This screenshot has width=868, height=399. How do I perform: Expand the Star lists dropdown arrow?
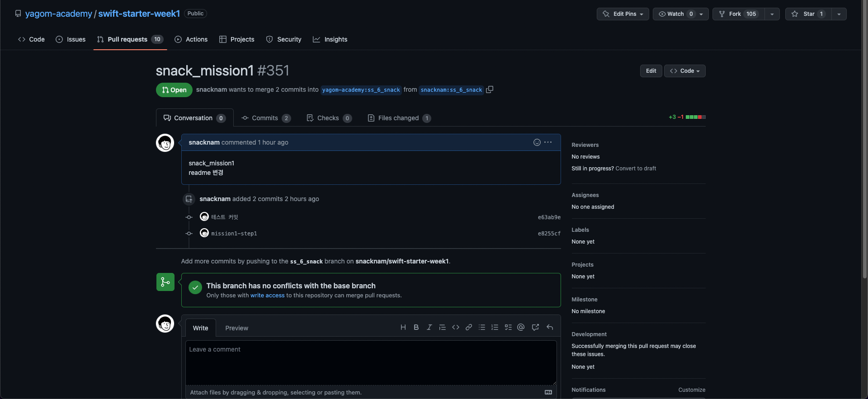(839, 14)
